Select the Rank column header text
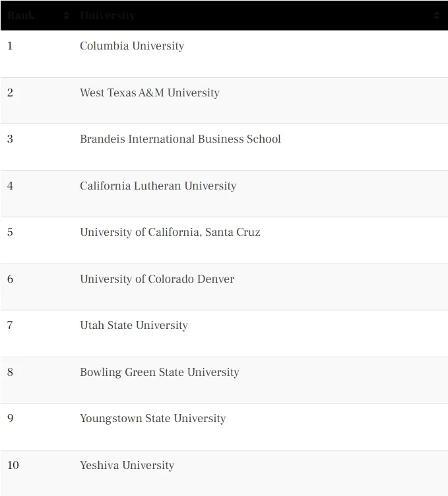 point(21,15)
